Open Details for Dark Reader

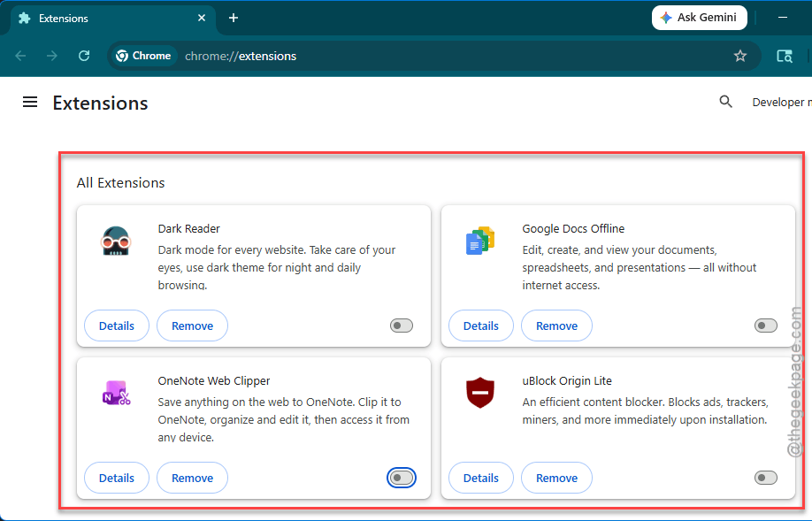coord(117,326)
